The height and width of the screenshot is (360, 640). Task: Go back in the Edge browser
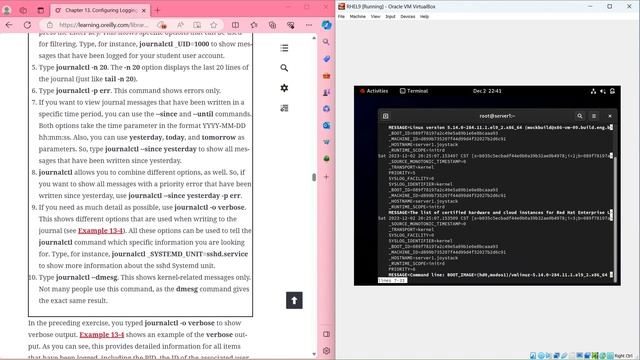9,25
